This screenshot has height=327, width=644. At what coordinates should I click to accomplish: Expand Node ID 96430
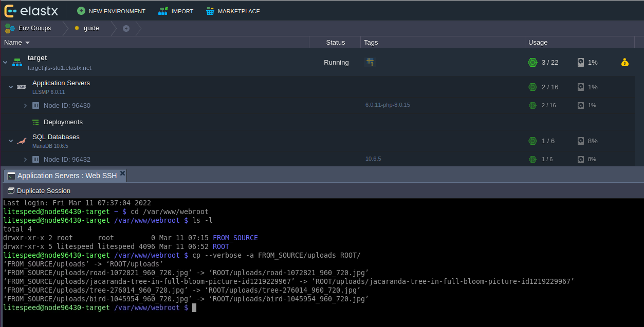[25, 106]
